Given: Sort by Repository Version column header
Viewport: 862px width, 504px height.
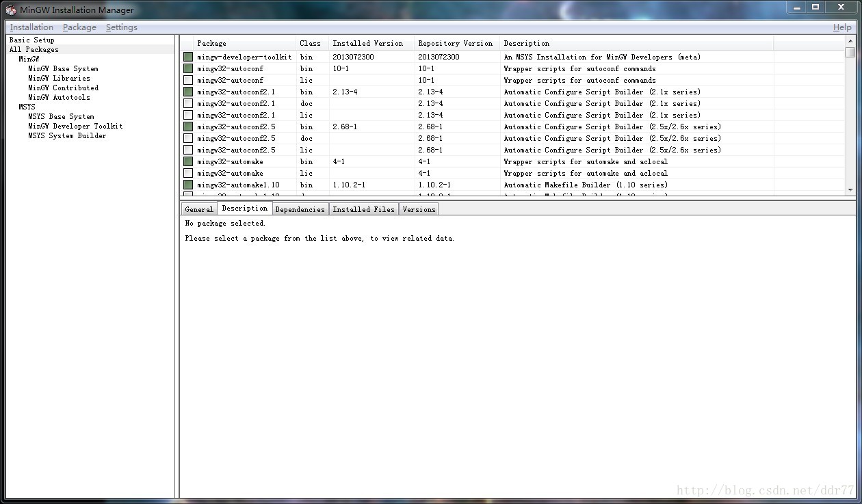Looking at the screenshot, I should 457,43.
